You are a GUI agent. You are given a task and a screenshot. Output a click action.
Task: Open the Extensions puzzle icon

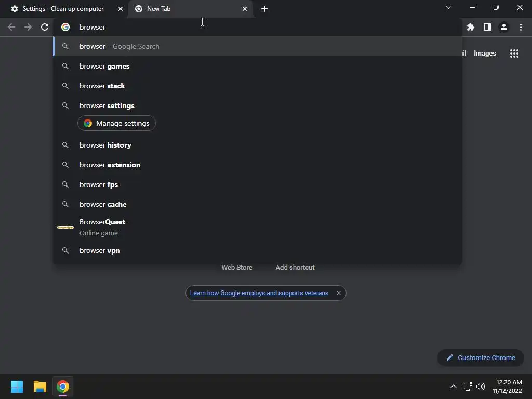pos(470,27)
